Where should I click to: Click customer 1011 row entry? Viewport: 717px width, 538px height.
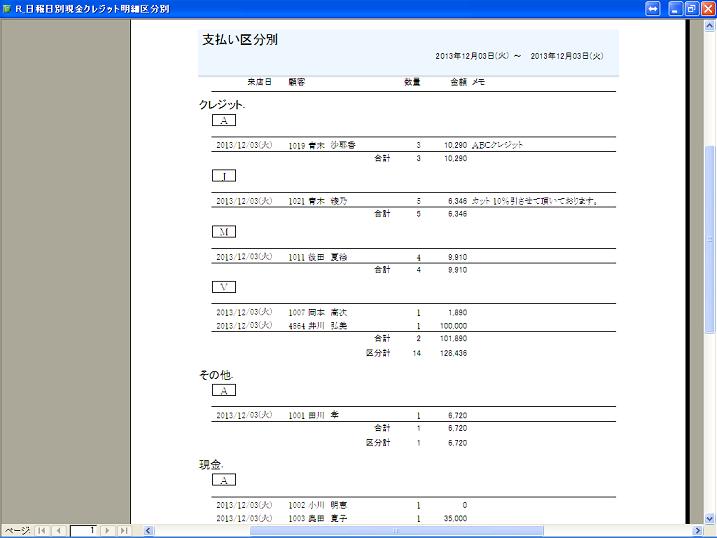pos(318,257)
